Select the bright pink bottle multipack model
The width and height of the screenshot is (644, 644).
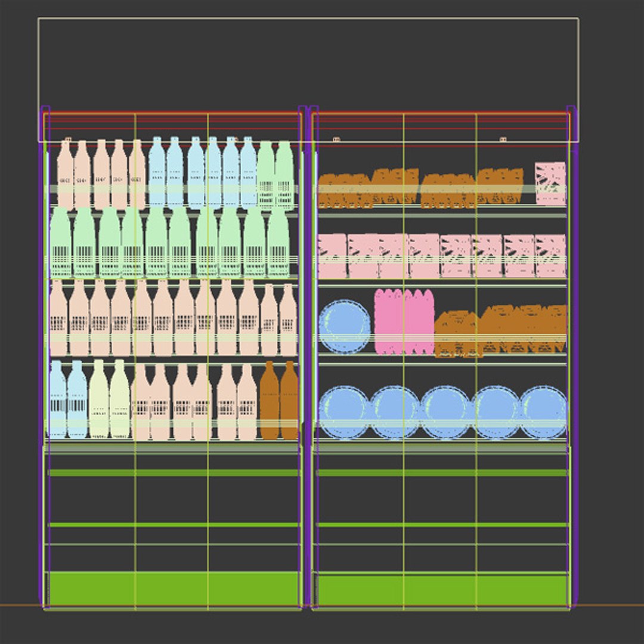[404, 321]
